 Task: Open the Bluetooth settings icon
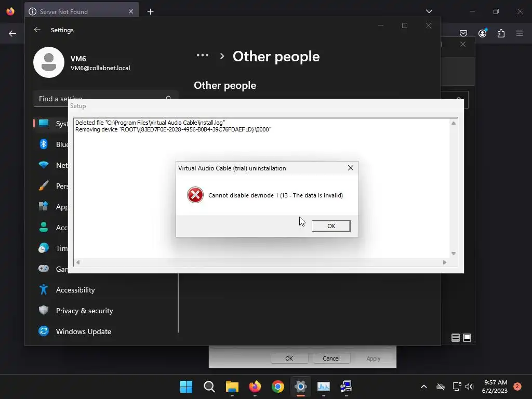coord(44,144)
